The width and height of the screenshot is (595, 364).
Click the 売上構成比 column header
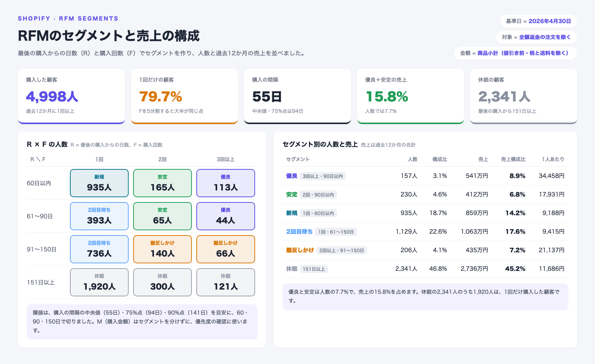(x=513, y=159)
